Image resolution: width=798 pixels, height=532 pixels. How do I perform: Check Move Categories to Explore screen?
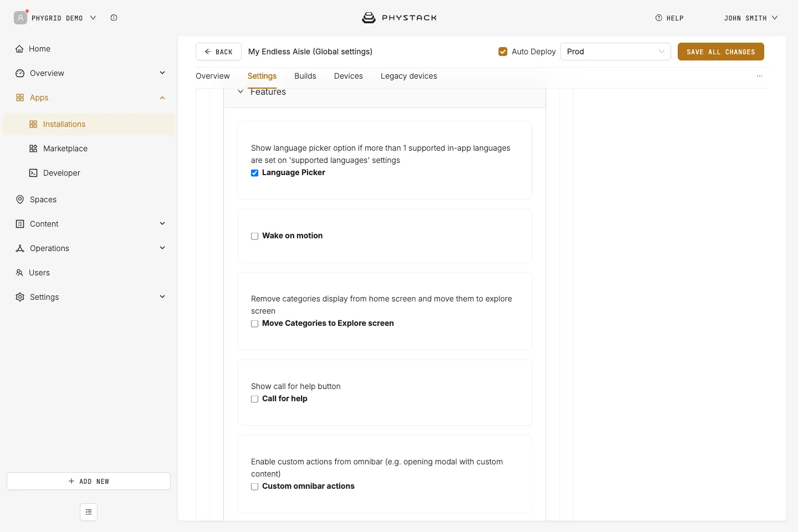click(255, 324)
